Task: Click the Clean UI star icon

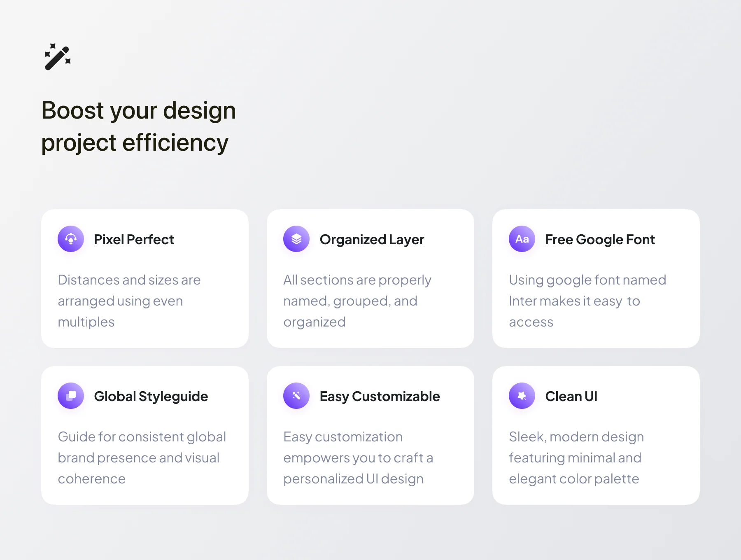Action: click(522, 396)
